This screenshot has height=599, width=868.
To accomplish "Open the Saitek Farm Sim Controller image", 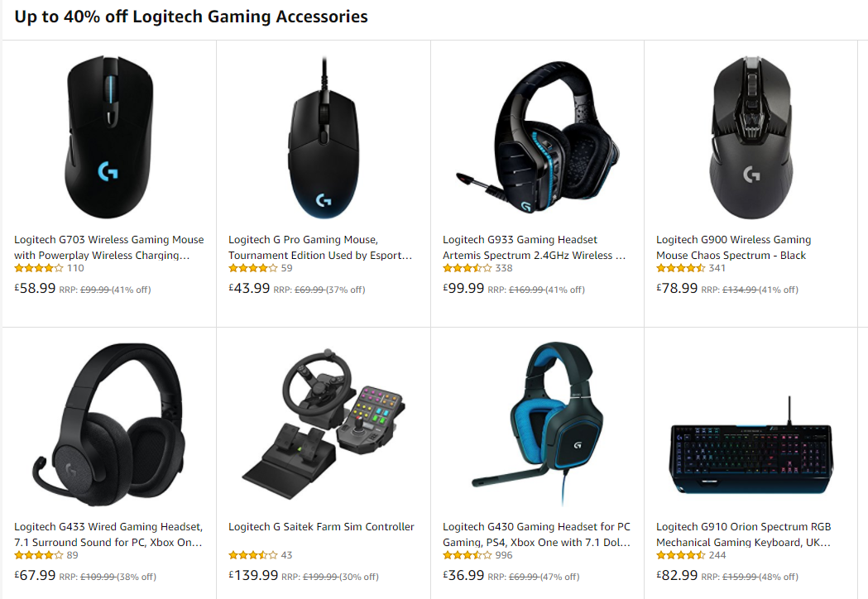I will (324, 424).
